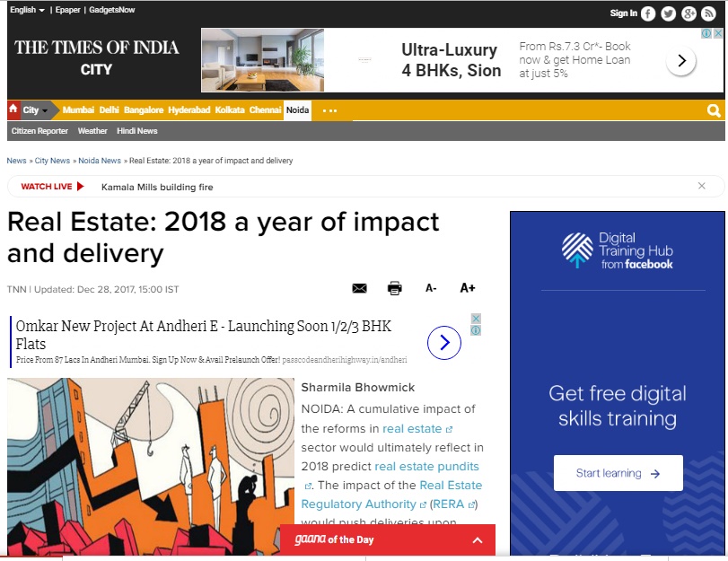The width and height of the screenshot is (728, 561).
Task: Select Delhi city tab
Action: pyautogui.click(x=110, y=110)
